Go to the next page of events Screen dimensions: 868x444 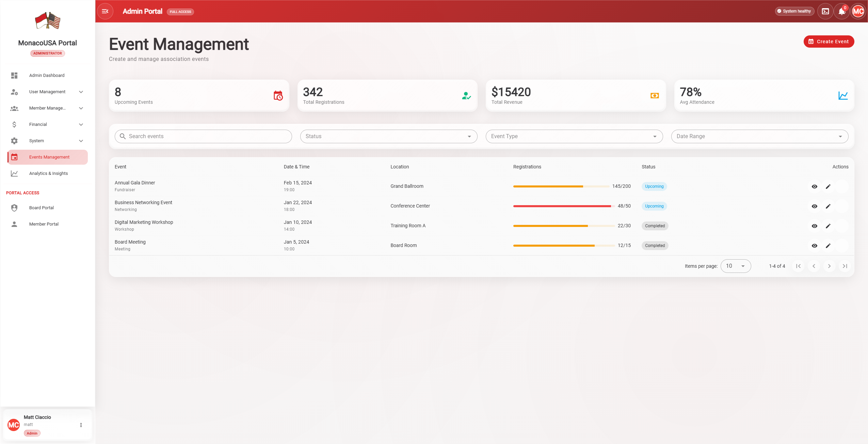pos(829,266)
